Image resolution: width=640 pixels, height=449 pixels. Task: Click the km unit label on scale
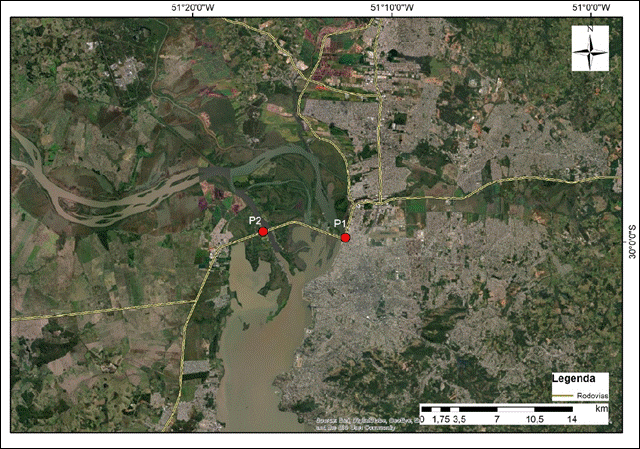601,409
